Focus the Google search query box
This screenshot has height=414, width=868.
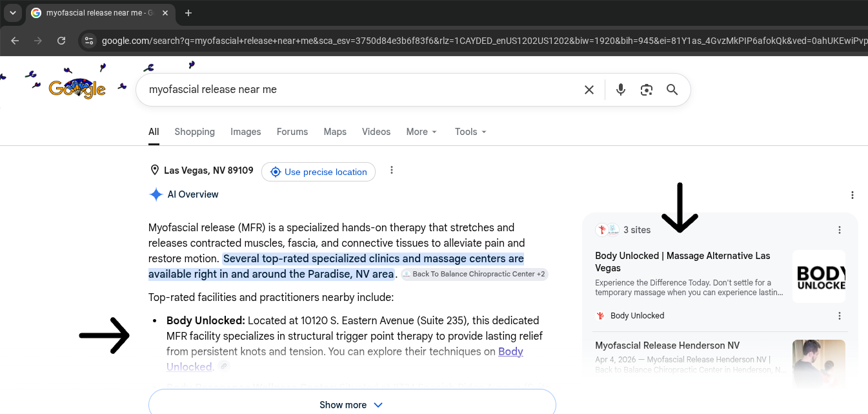coord(361,90)
